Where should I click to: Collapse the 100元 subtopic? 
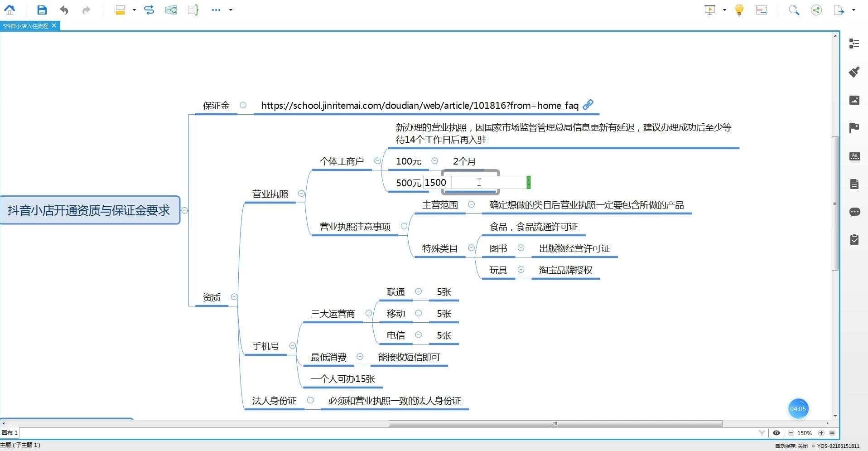pos(434,161)
